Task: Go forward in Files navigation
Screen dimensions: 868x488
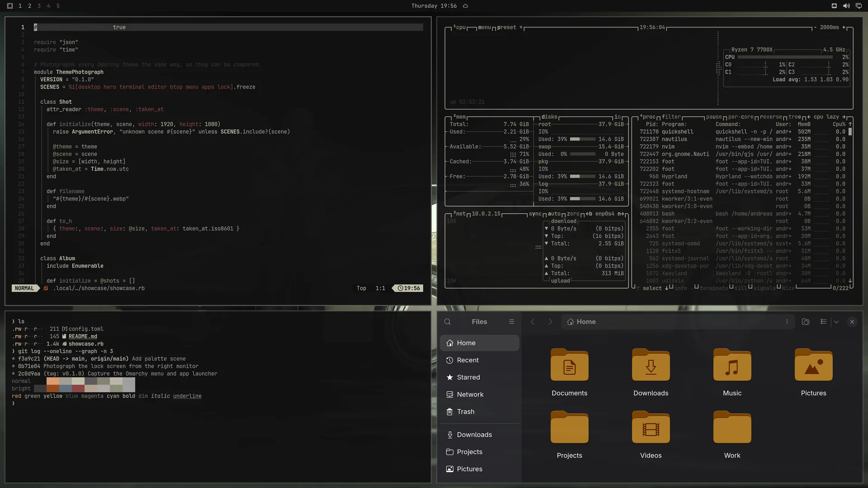Action: (550, 322)
